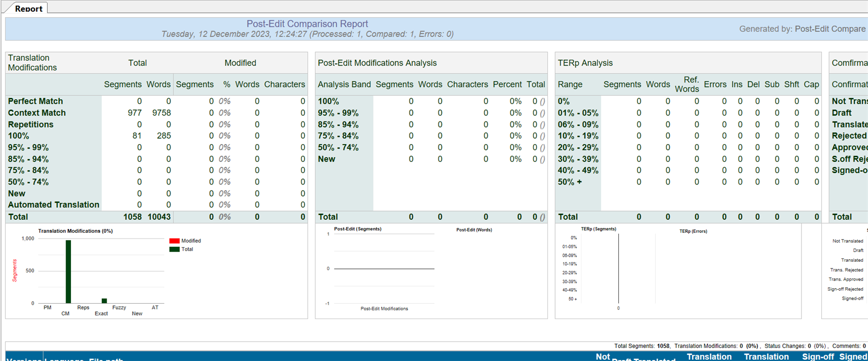Image resolution: width=868 pixels, height=361 pixels.
Task: Click the Analysis Band column header
Action: pyautogui.click(x=344, y=84)
